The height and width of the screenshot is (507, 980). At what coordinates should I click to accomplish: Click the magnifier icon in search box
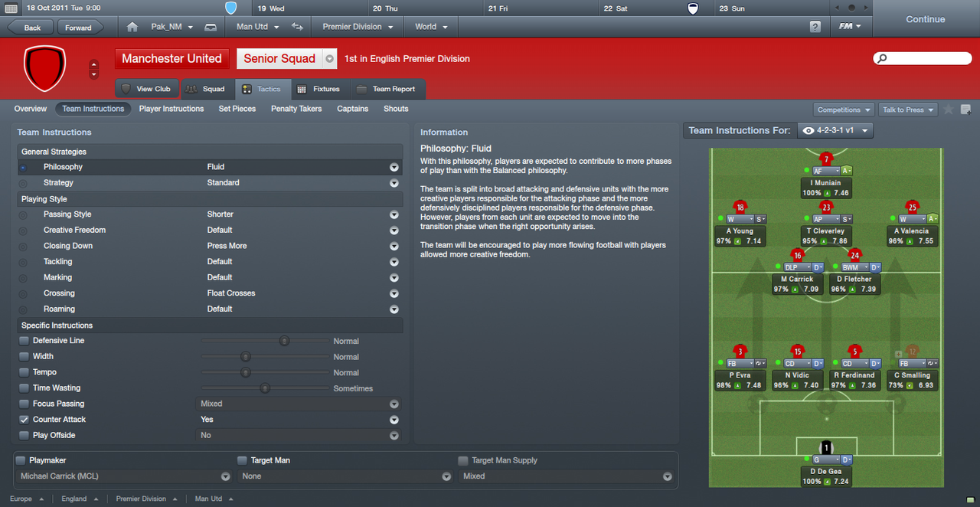882,59
